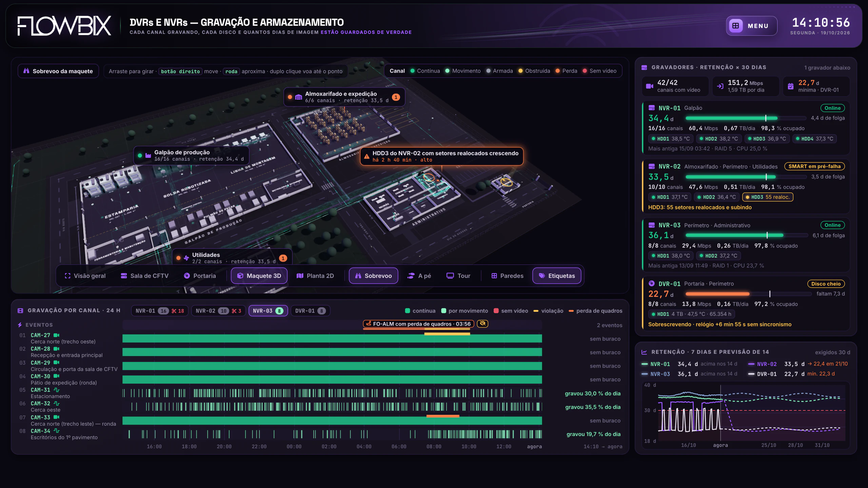
Task: Click the Gravadores panel header icon
Action: tap(644, 67)
